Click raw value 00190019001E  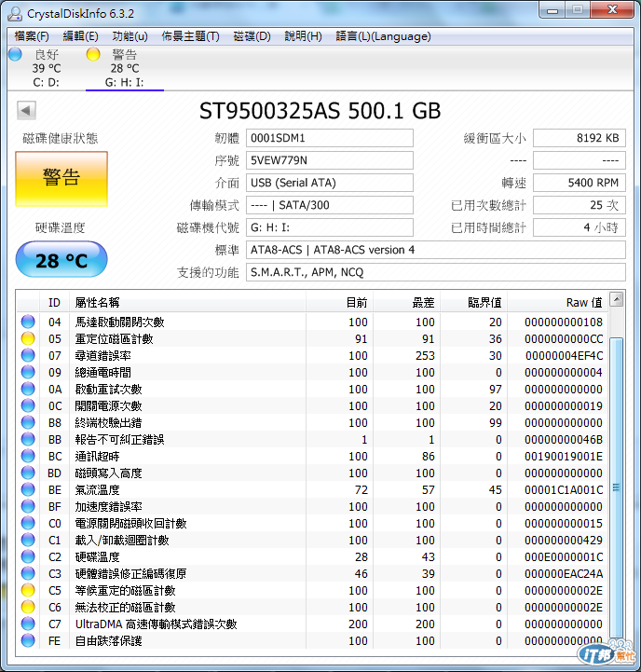(564, 457)
